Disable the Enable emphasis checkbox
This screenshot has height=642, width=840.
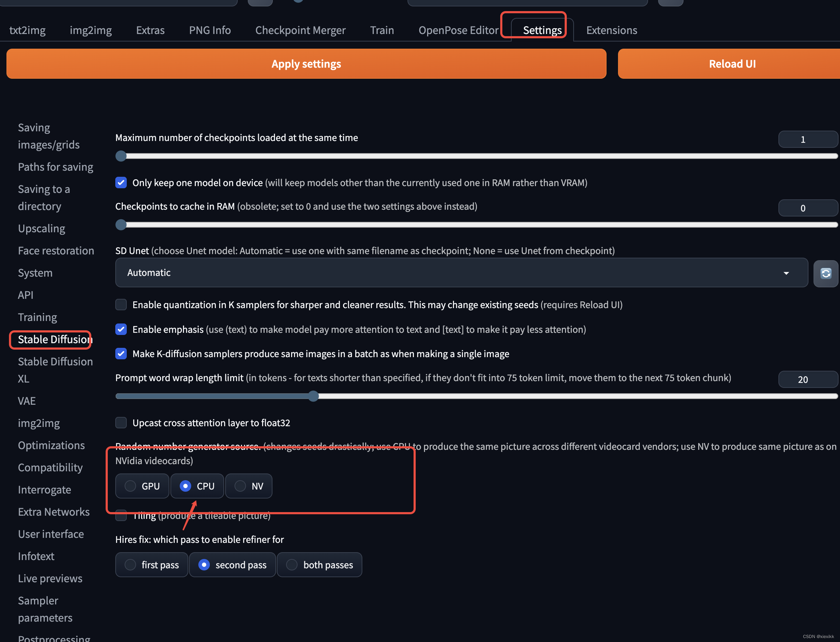tap(121, 329)
